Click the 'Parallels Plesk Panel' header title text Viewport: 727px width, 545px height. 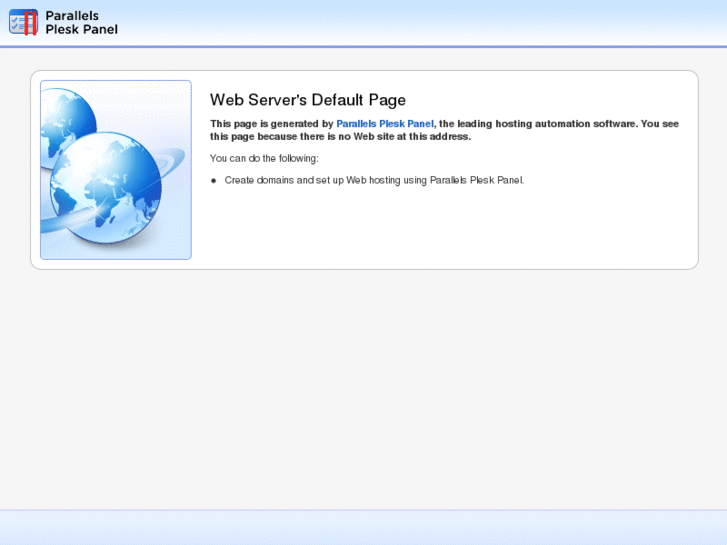point(81,22)
